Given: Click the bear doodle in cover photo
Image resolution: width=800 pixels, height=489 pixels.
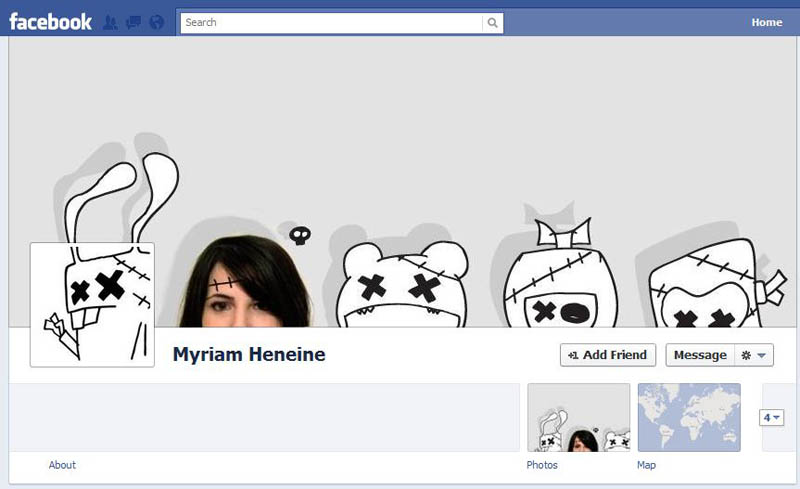Looking at the screenshot, I should [x=403, y=285].
